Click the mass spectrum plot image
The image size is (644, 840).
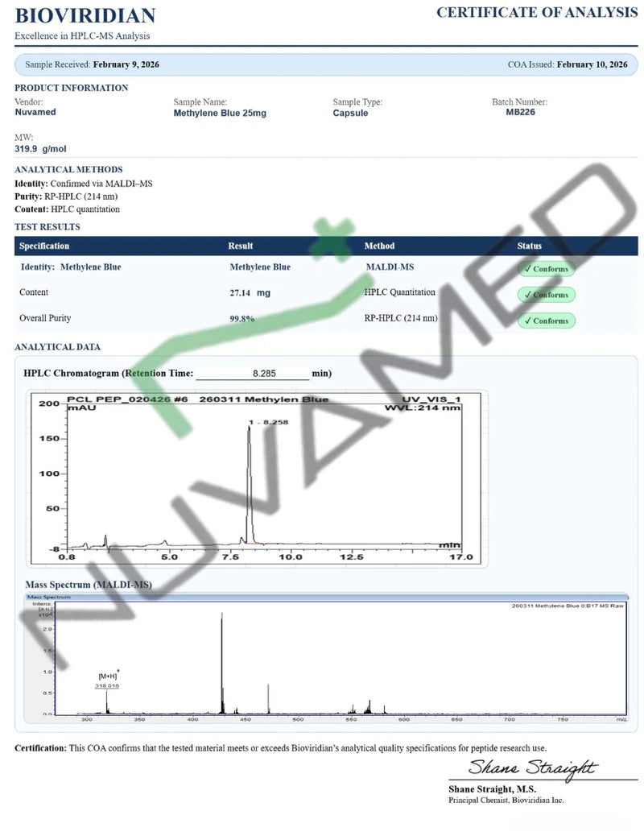coord(327,658)
